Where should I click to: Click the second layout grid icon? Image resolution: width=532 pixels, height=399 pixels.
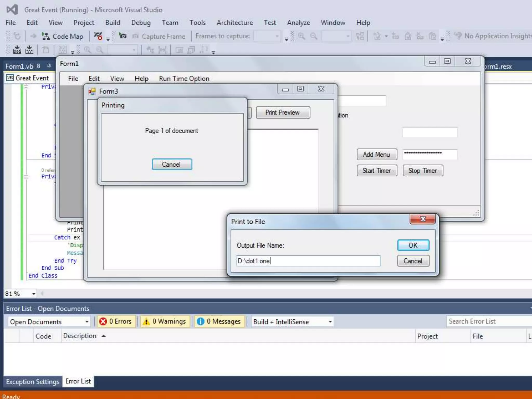29,50
